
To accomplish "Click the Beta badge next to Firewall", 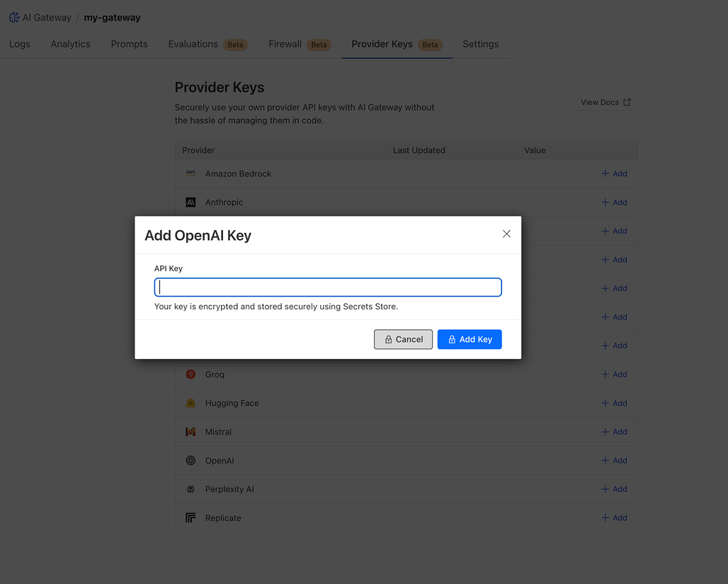I will [319, 45].
